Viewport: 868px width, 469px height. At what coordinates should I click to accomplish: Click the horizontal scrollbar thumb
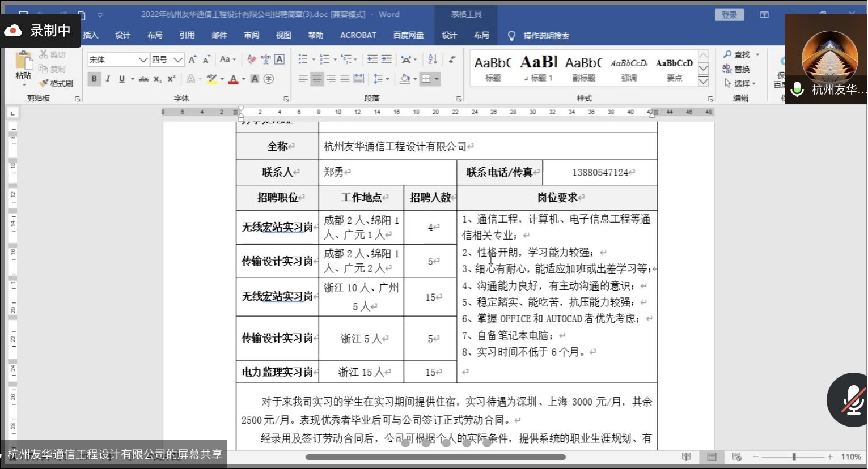tap(435, 457)
